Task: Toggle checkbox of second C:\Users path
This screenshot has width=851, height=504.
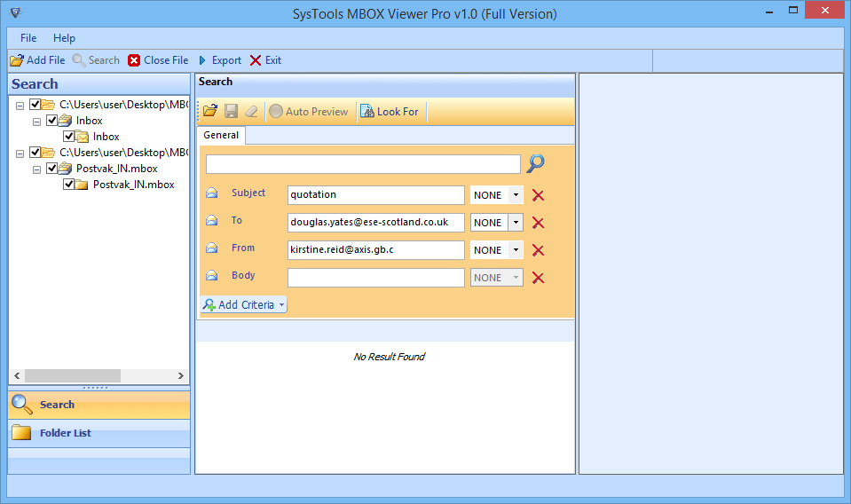Action: coord(35,152)
